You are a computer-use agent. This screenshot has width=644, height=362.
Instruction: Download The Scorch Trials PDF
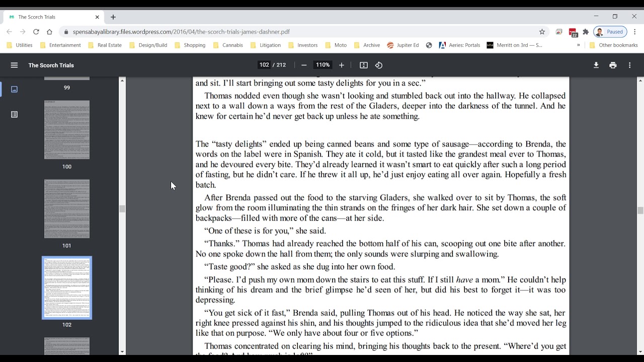coord(596,65)
